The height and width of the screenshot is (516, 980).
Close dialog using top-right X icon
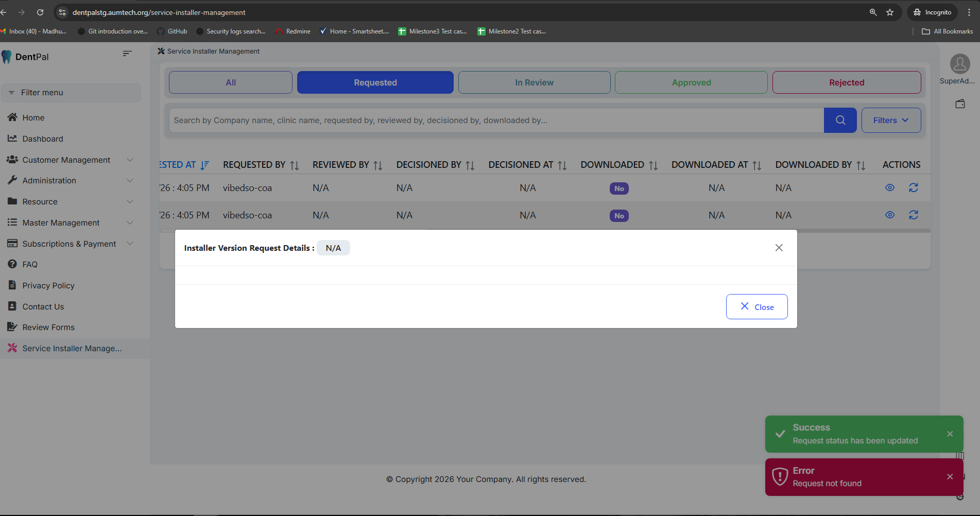779,248
